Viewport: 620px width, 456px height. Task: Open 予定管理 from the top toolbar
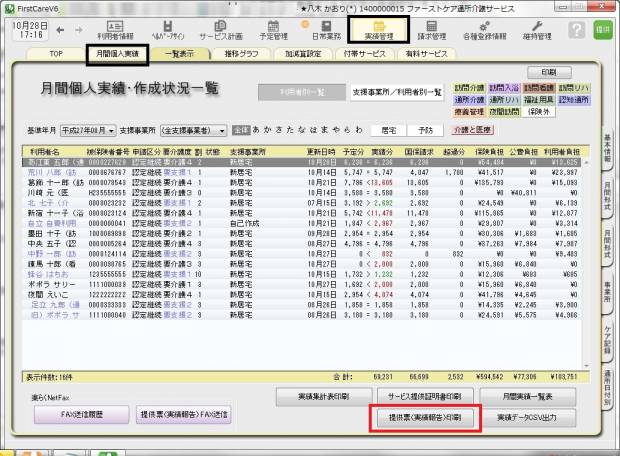272,28
